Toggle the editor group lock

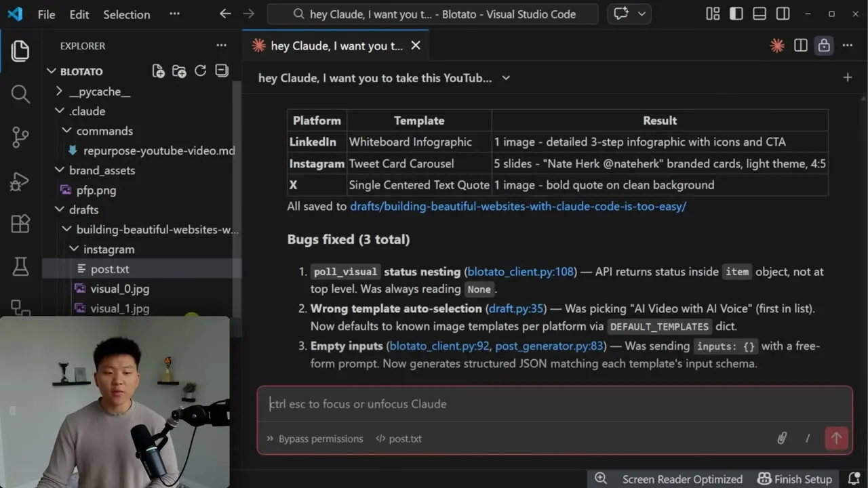[x=824, y=45]
